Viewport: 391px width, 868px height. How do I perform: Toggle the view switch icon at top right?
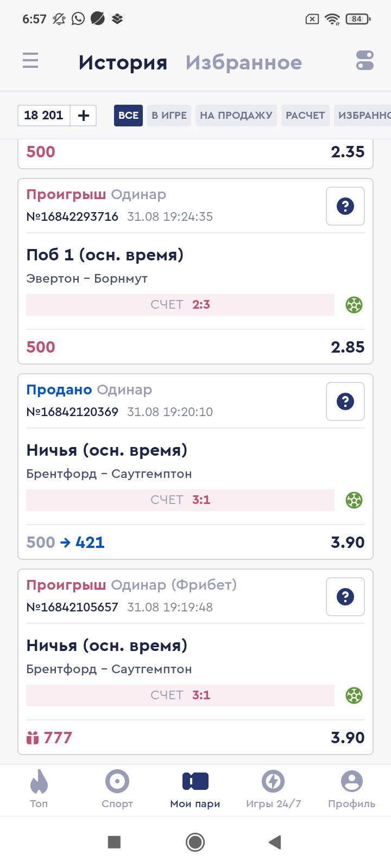(365, 60)
